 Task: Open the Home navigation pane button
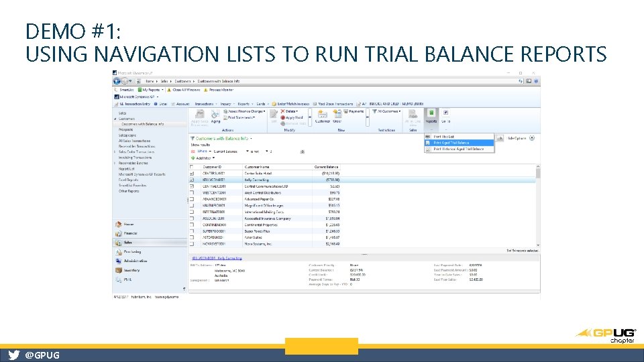(x=150, y=225)
